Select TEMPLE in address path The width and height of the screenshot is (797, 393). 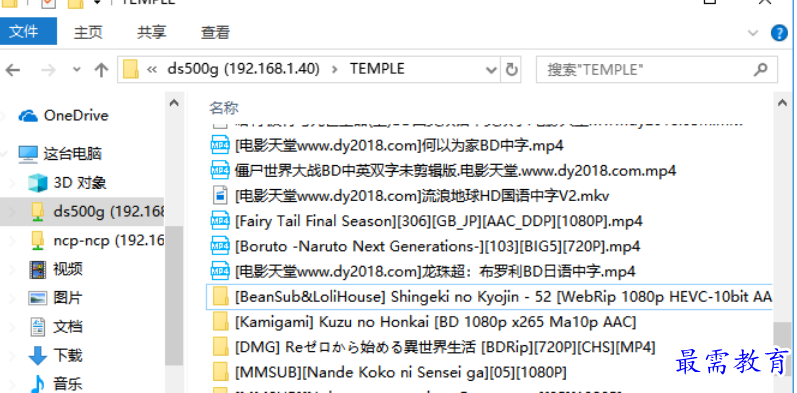(377, 69)
